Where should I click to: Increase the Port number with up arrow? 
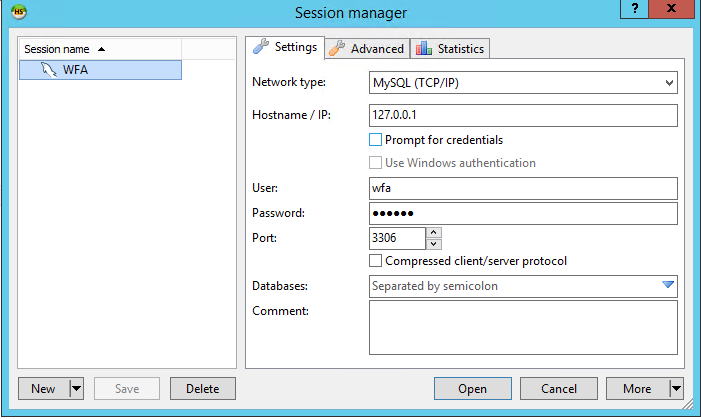434,233
